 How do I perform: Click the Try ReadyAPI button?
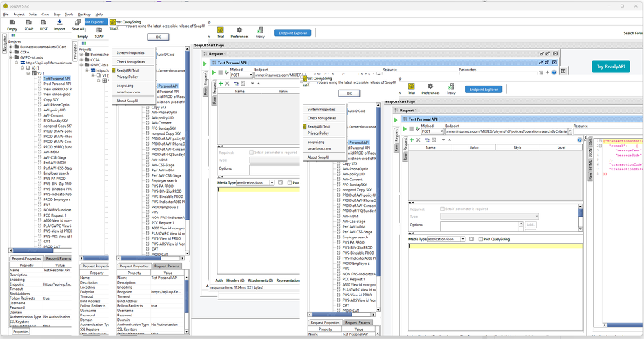point(610,66)
